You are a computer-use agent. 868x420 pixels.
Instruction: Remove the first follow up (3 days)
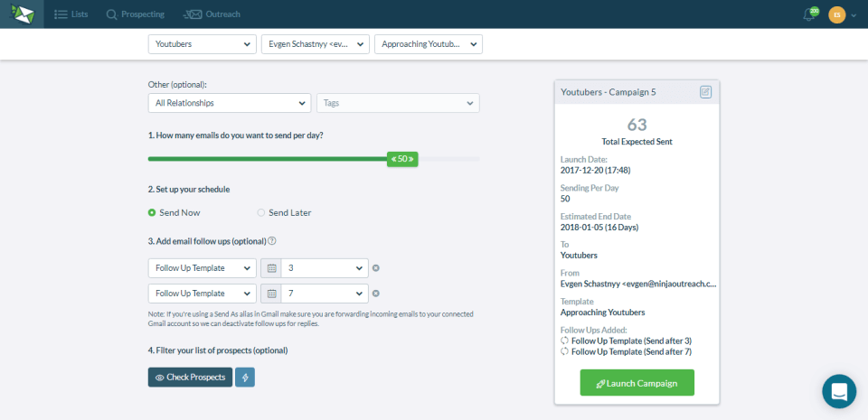coord(376,268)
